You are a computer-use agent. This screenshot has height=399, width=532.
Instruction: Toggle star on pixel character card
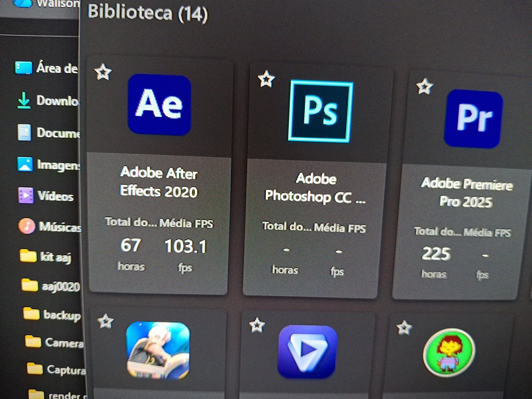[404, 328]
